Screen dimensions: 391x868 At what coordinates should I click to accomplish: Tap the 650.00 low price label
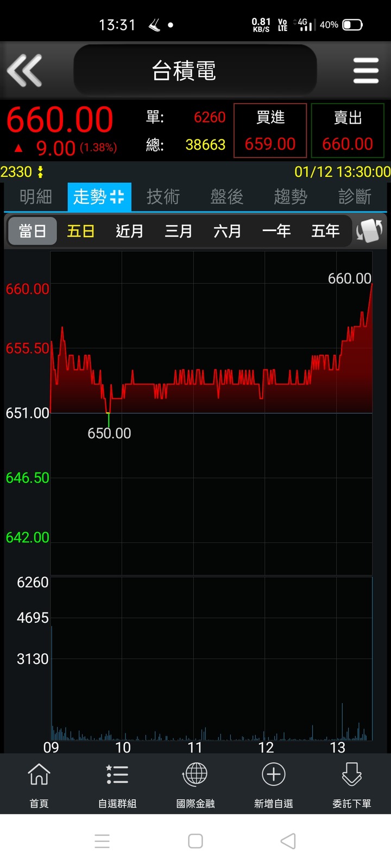click(109, 433)
